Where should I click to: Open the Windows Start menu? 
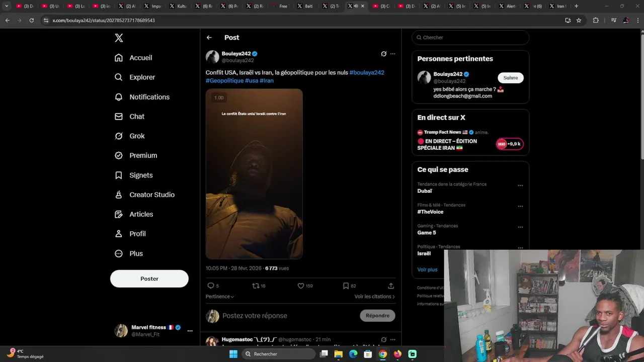pos(233,354)
